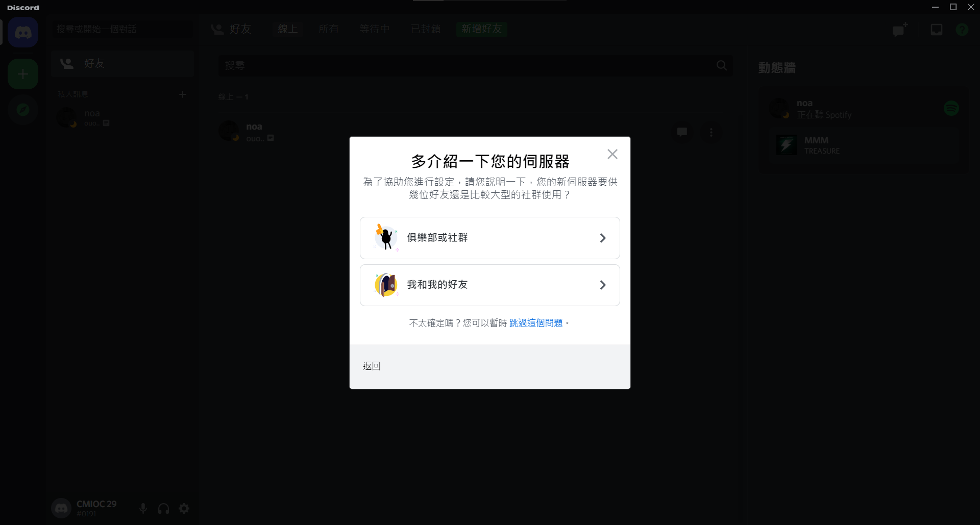Close the server setup dialog
The image size is (980, 525).
(612, 154)
